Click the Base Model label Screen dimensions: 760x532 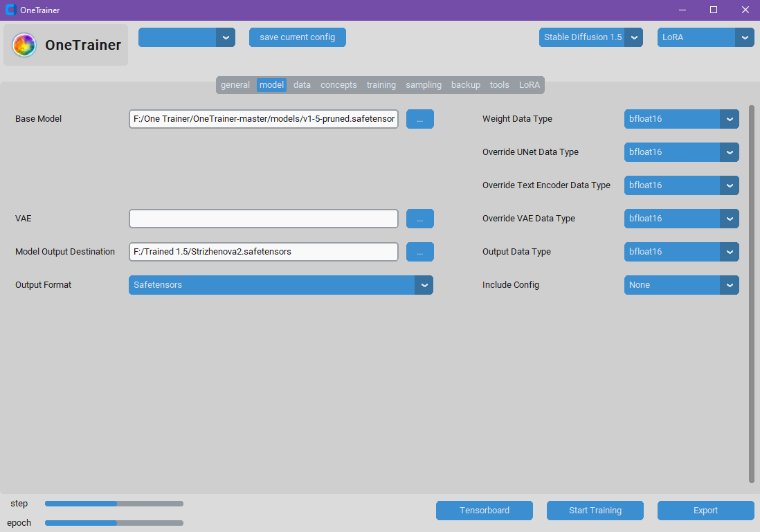(x=38, y=119)
